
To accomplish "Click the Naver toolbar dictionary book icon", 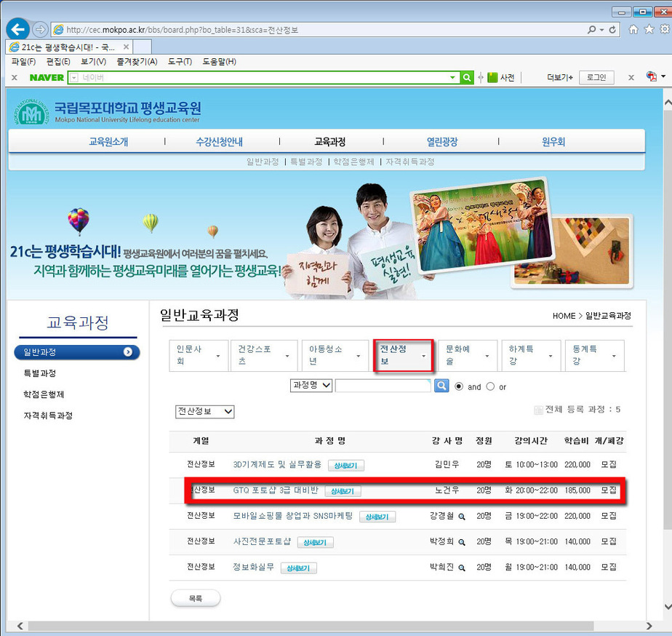I will (492, 78).
